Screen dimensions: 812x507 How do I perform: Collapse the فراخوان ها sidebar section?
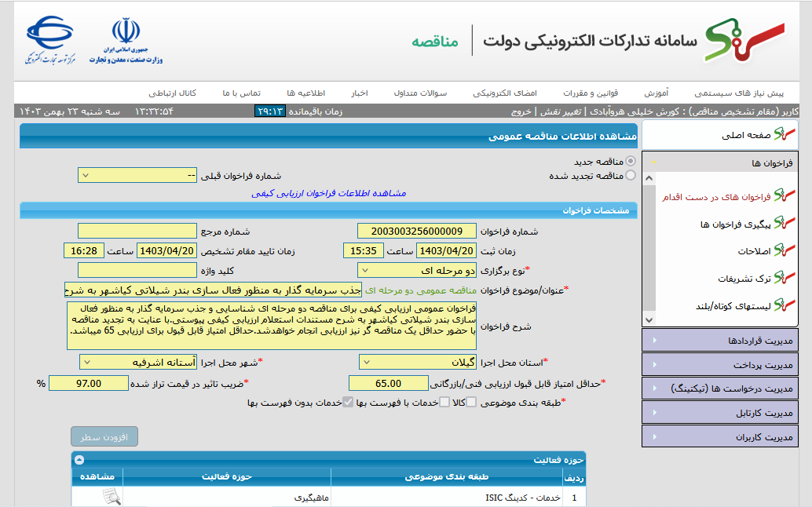[720, 162]
